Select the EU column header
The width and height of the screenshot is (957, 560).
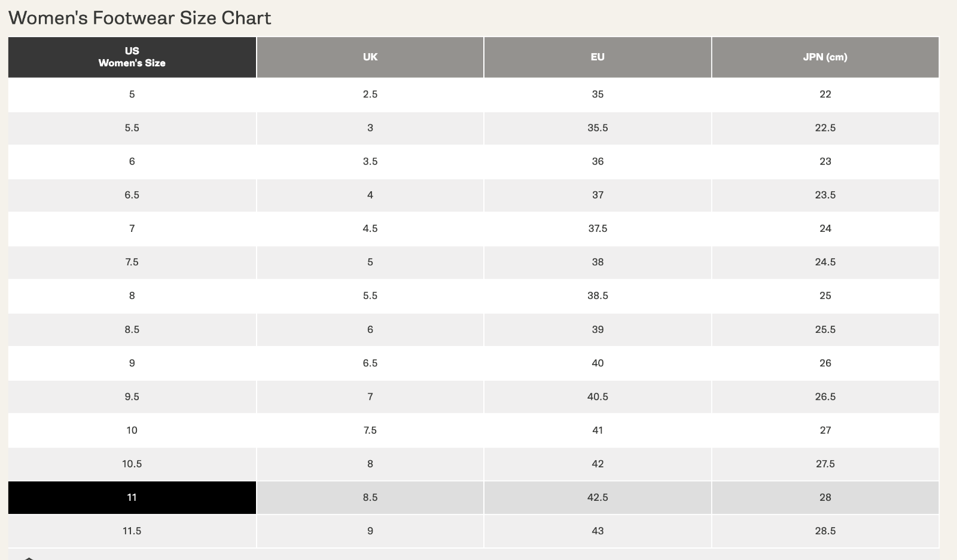coord(598,57)
